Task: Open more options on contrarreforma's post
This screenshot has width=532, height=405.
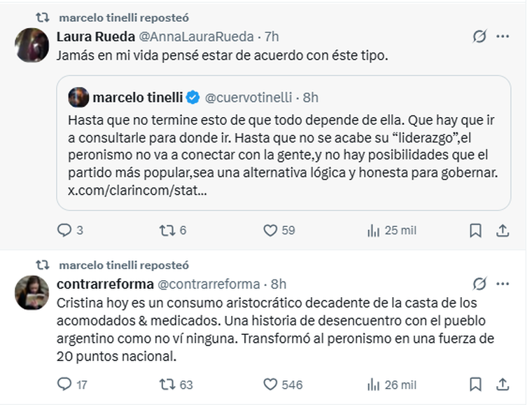Action: coord(503,284)
